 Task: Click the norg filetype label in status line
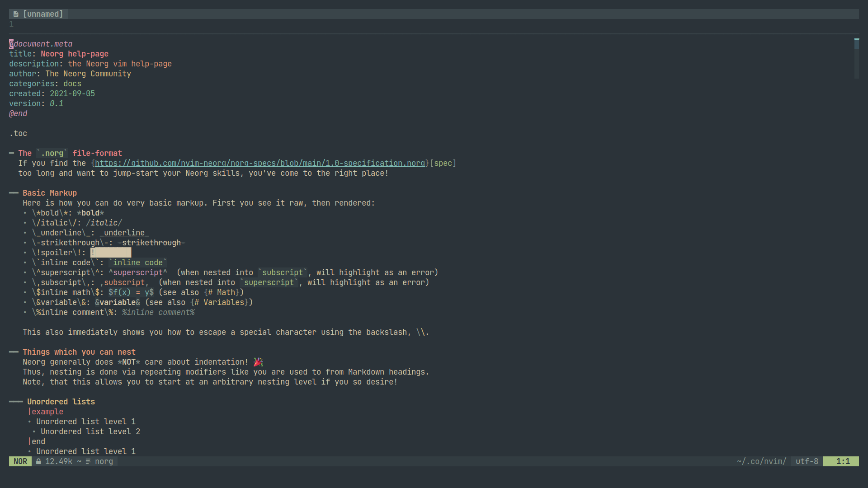pyautogui.click(x=104, y=461)
